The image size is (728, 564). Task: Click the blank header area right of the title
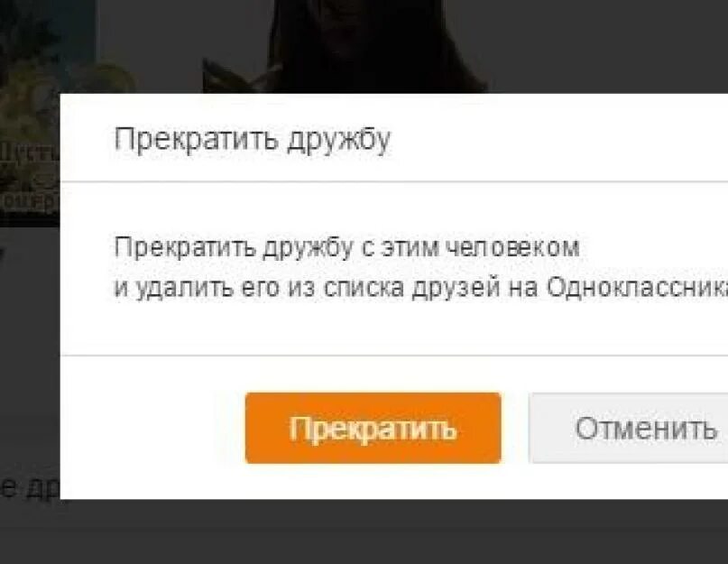(x=559, y=139)
